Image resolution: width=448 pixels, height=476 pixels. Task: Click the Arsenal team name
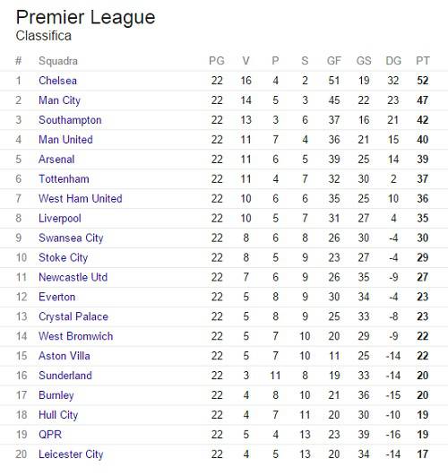click(56, 160)
